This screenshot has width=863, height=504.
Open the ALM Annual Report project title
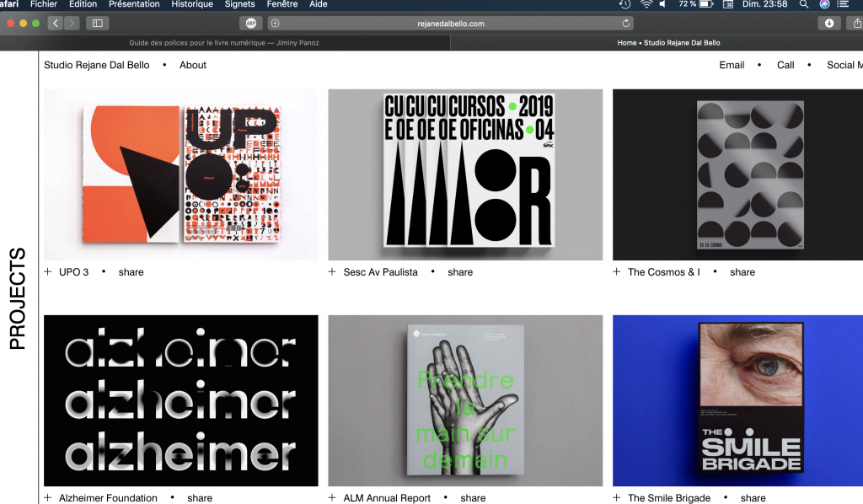coord(387,498)
